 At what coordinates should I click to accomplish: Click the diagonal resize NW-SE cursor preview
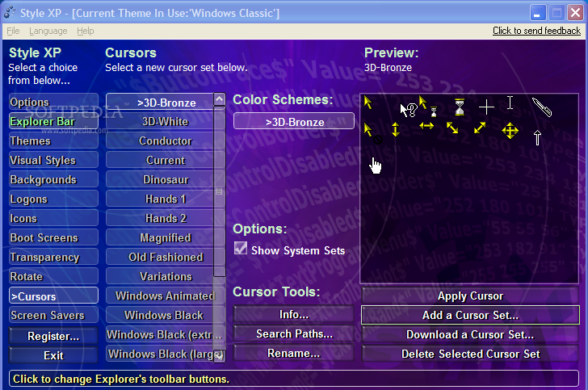(x=452, y=128)
